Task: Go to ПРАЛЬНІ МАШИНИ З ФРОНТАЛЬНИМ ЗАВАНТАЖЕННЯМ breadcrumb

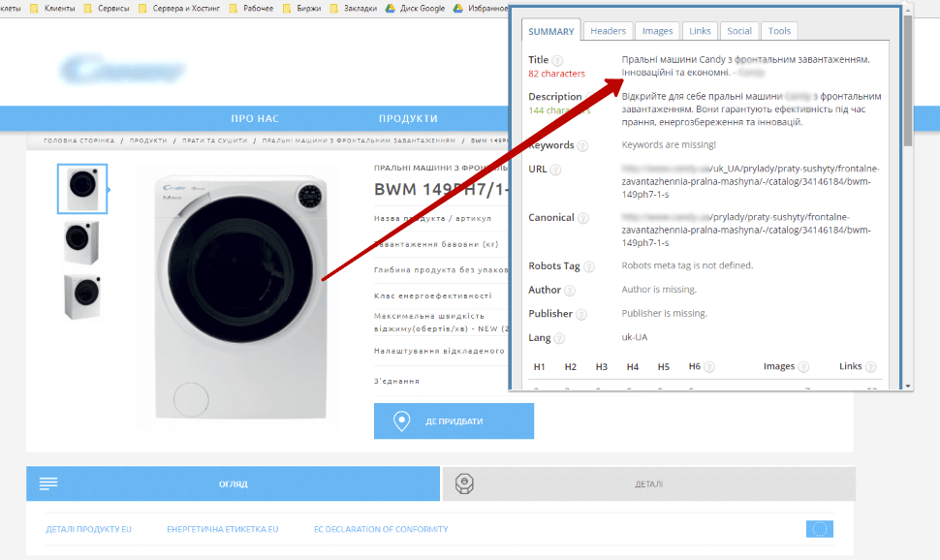Action: [x=359, y=140]
